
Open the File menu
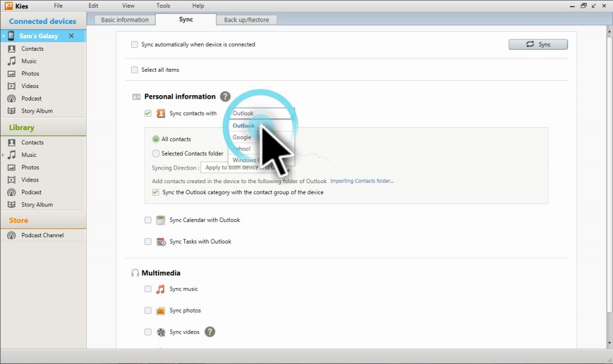(58, 6)
